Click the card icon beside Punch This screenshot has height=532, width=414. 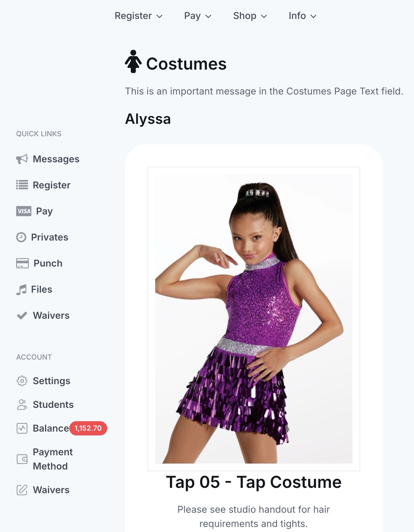click(22, 263)
